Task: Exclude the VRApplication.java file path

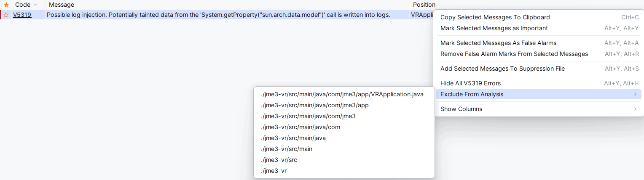Action: click(x=342, y=94)
